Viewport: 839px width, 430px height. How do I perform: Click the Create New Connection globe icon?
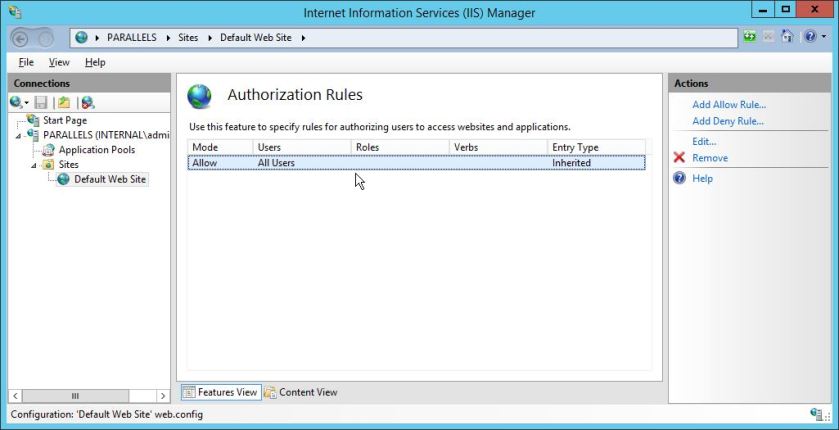pos(16,102)
